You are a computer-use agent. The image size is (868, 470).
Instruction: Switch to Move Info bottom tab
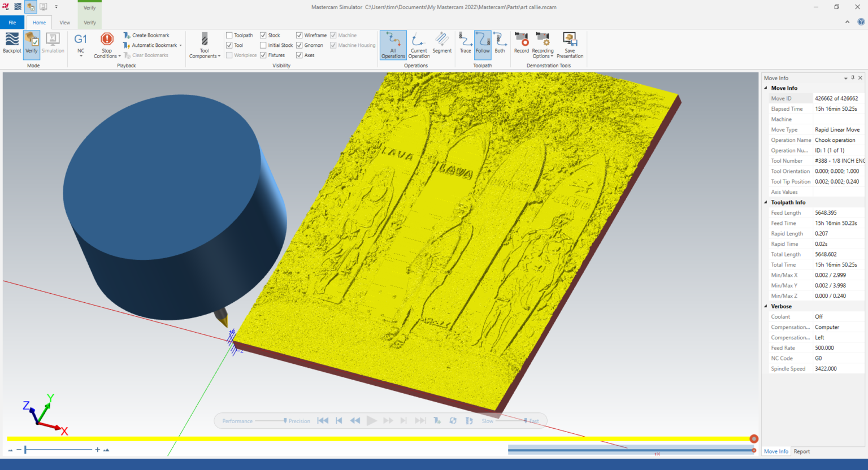(776, 451)
